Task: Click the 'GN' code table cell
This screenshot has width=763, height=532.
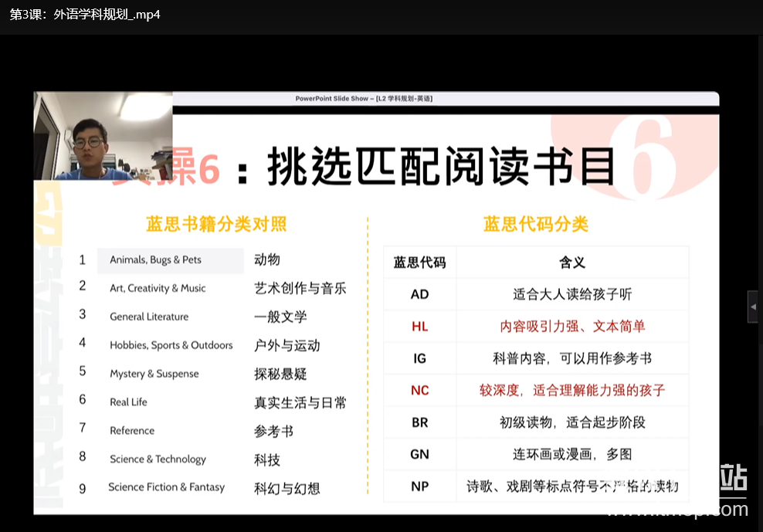Action: (x=419, y=454)
